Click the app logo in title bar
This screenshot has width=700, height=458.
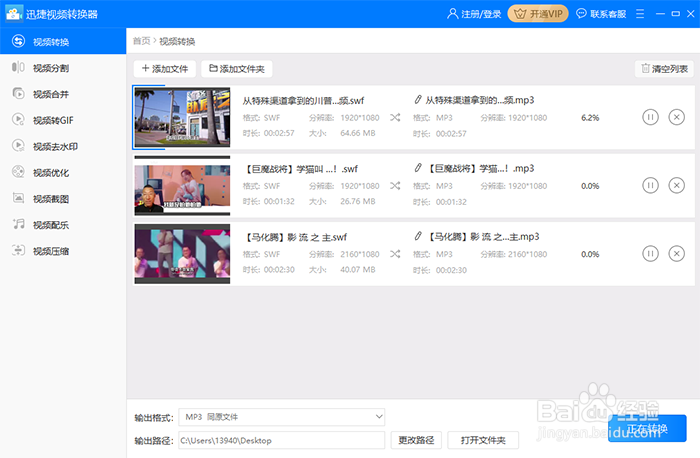[13, 14]
